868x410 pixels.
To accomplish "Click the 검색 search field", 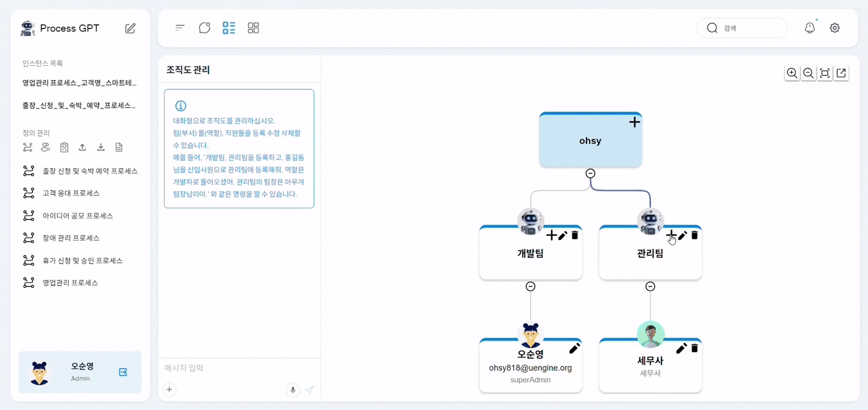I will point(750,28).
